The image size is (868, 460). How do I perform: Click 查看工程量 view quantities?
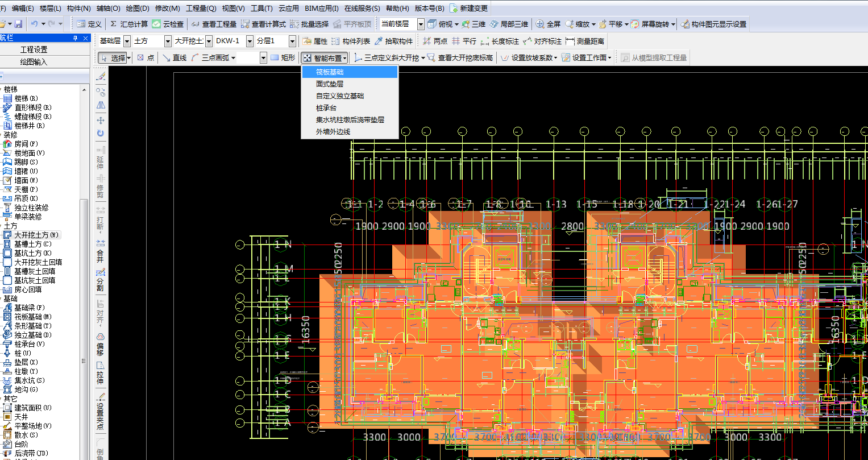[214, 24]
